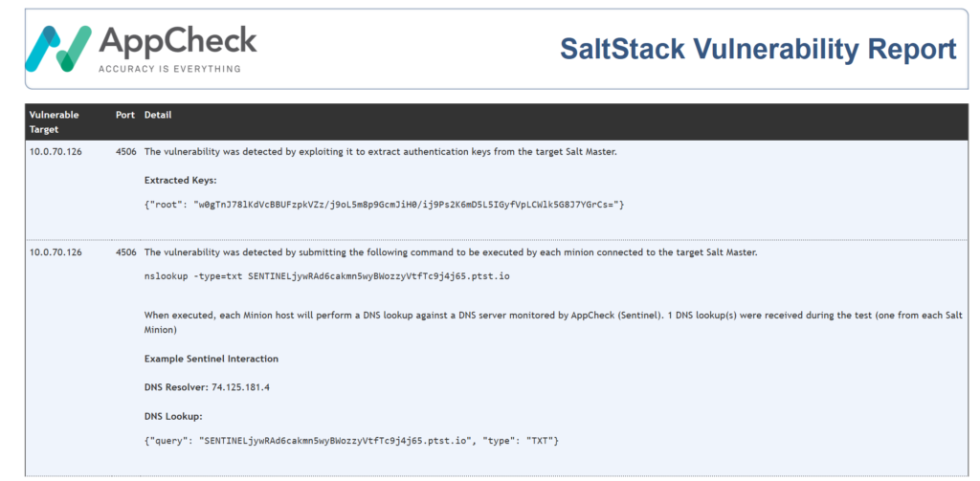Image resolution: width=980 pixels, height=481 pixels.
Task: Click the AppCheck logo icon
Action: tap(58, 48)
